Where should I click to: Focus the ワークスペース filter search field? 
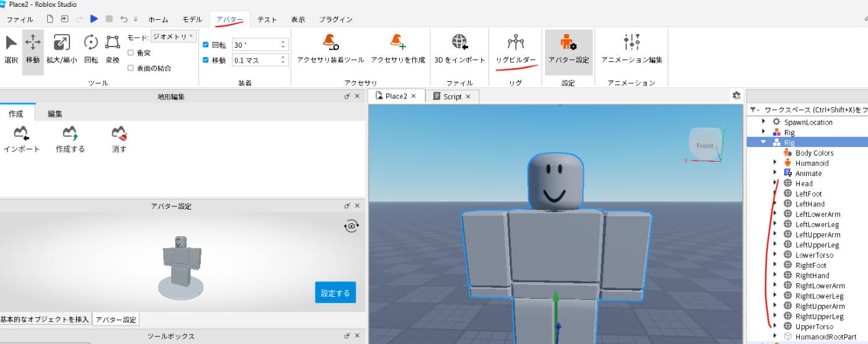(815, 110)
